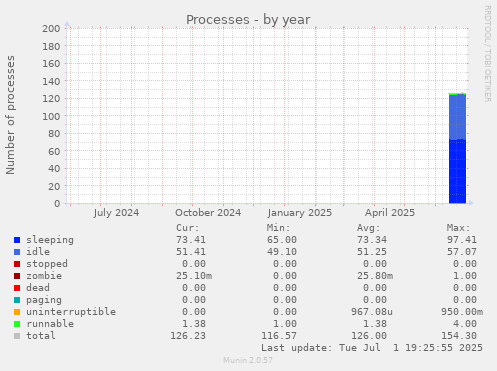Click the paging legend teal swatch
497x371 pixels.
(x=17, y=300)
